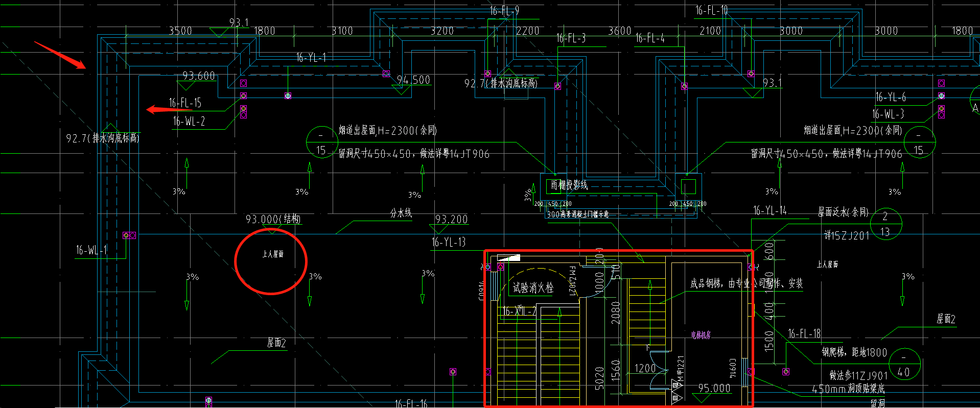Select the 屋面泛水(余同) annotation

(x=843, y=211)
